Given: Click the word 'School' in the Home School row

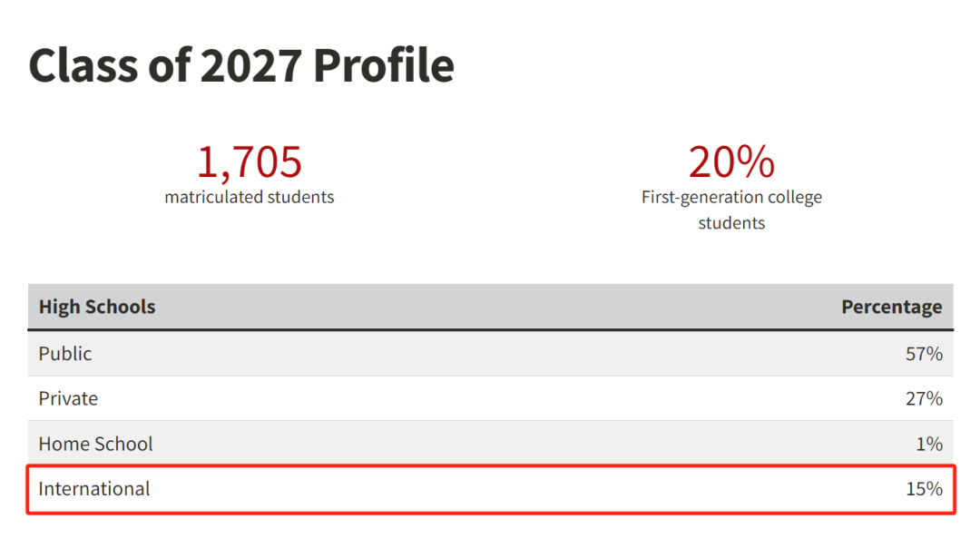Looking at the screenshot, I should pos(124,444).
